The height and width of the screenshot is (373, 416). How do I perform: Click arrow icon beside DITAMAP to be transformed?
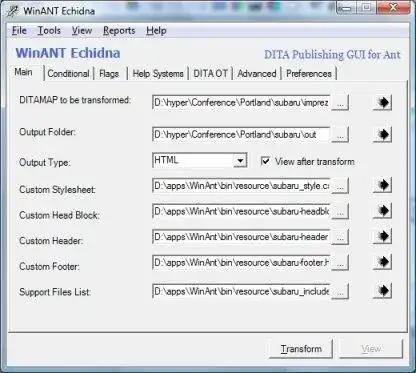(x=382, y=102)
